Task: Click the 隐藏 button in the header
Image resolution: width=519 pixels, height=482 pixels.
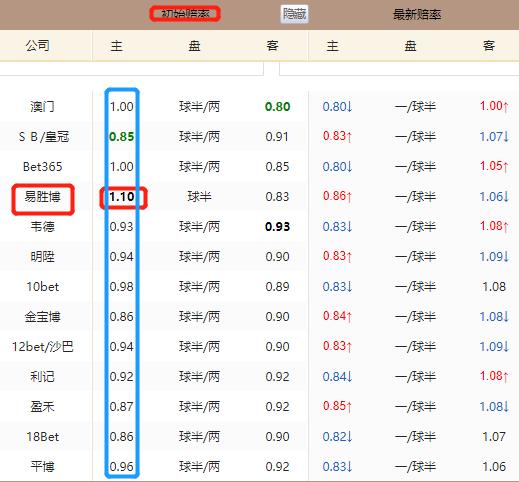Action: point(294,14)
